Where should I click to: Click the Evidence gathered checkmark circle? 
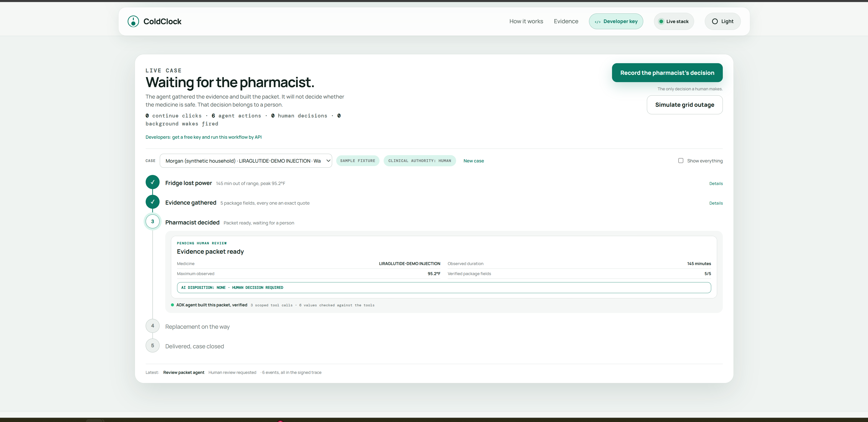(153, 202)
